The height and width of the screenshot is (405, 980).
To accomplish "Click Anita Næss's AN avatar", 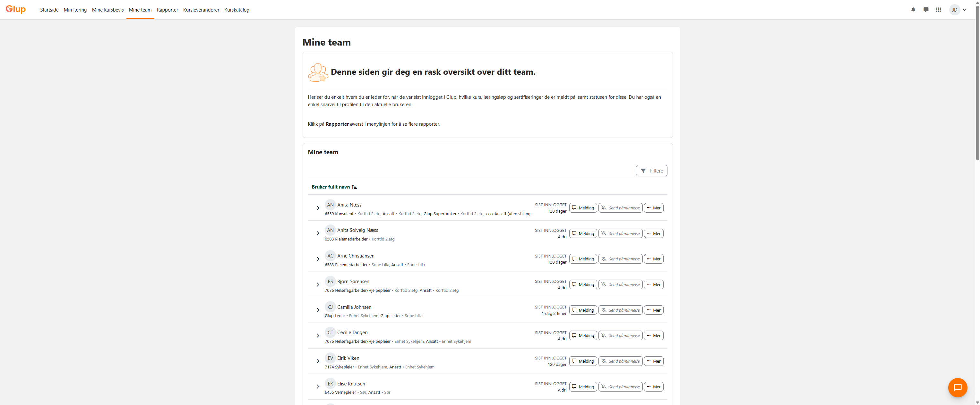I will coord(330,205).
